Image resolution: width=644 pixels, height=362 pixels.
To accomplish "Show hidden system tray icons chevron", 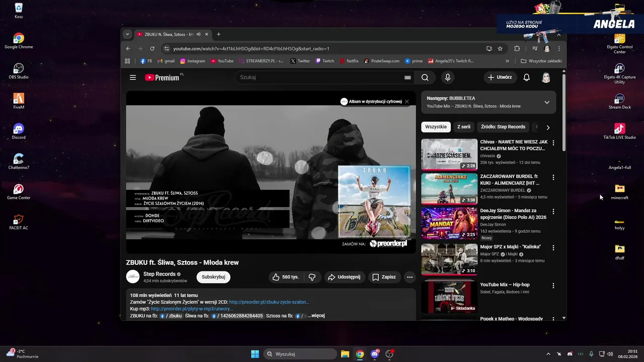I will coord(548,354).
